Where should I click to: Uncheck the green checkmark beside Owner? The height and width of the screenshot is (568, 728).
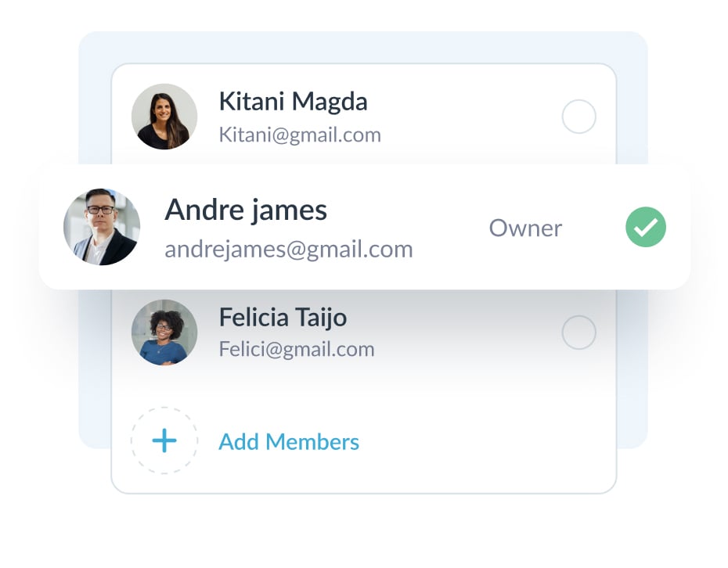pyautogui.click(x=646, y=228)
